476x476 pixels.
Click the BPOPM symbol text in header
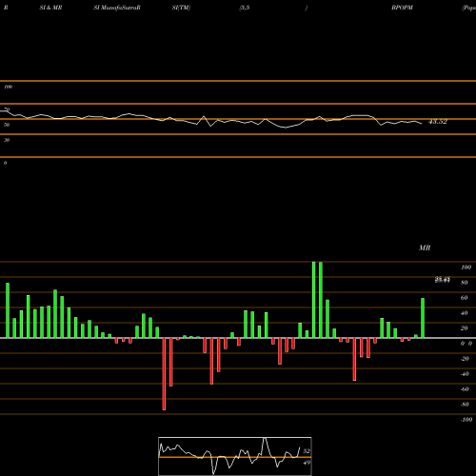402,8
